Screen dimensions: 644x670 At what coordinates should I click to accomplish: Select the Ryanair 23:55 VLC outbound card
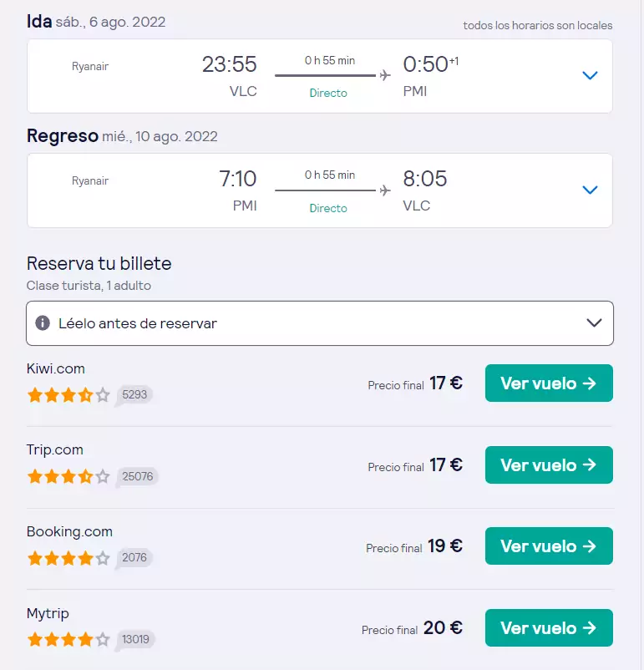point(320,76)
